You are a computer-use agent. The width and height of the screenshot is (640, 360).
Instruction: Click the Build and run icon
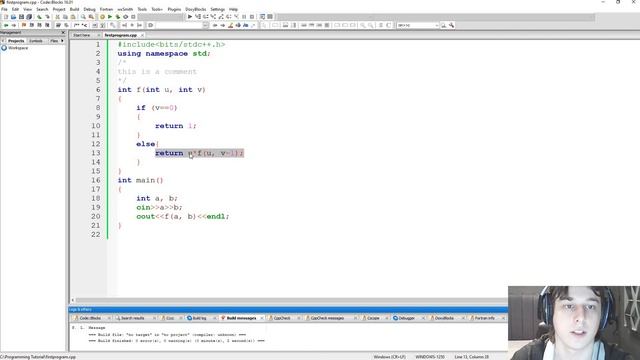(118, 17)
